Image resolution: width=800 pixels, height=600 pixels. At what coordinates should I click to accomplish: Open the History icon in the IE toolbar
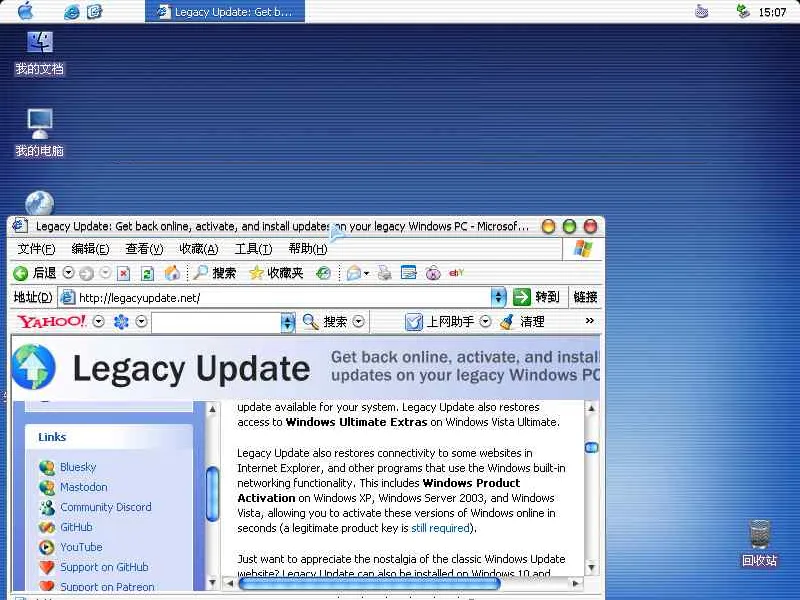click(x=323, y=273)
